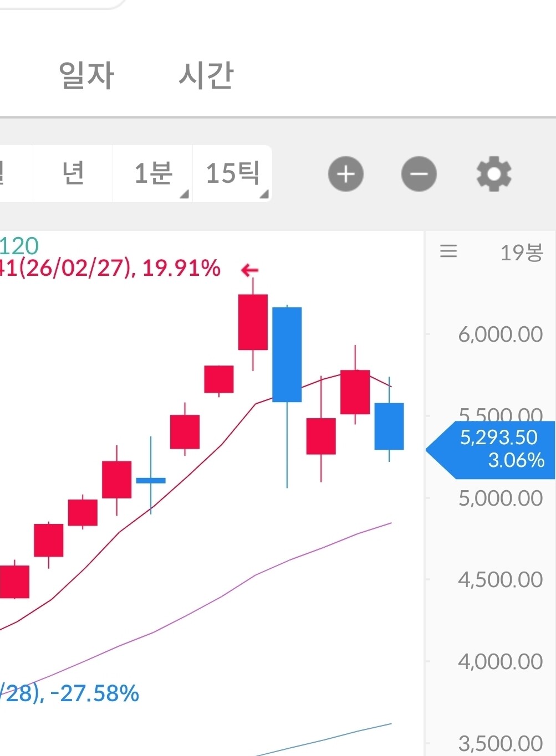Zoom out the chart with minus icon

click(x=419, y=174)
